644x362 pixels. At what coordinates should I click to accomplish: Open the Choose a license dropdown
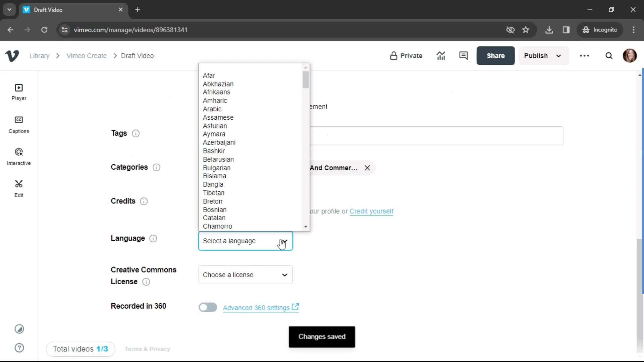[246, 275]
